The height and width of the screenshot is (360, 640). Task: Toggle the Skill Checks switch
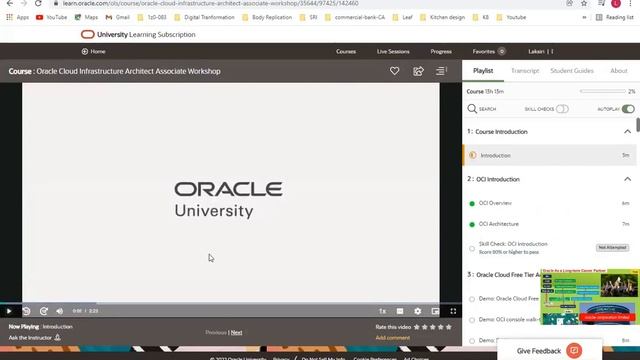click(562, 109)
